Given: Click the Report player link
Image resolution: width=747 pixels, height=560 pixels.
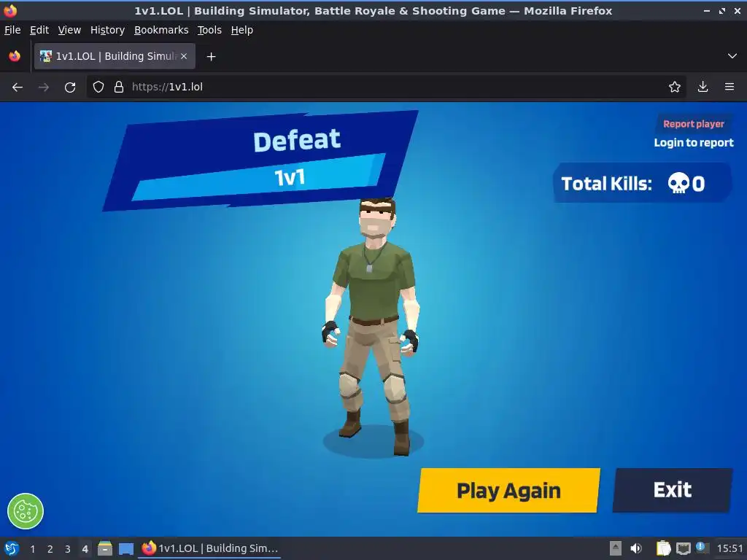Looking at the screenshot, I should pos(693,124).
